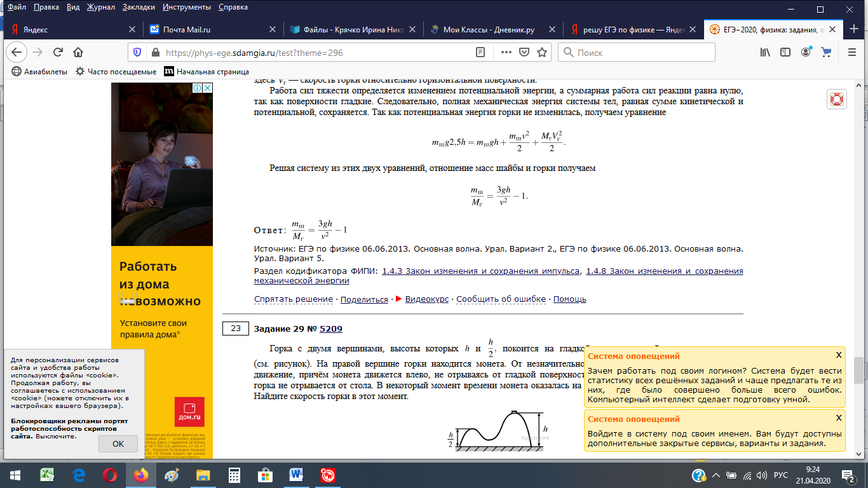Save page to Pocket
Image resolution: width=868 pixels, height=488 pixels.
(524, 53)
